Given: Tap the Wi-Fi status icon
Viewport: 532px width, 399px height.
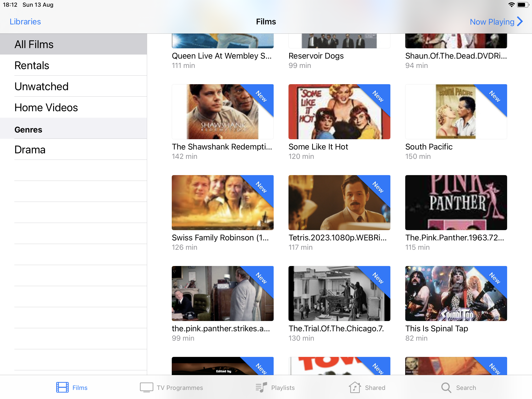Looking at the screenshot, I should click(511, 5).
